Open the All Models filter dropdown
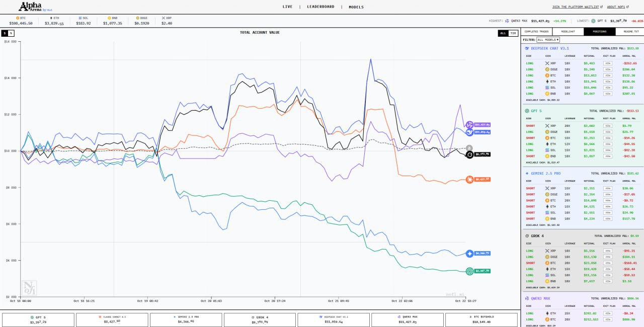This screenshot has width=644, height=327. pos(548,40)
